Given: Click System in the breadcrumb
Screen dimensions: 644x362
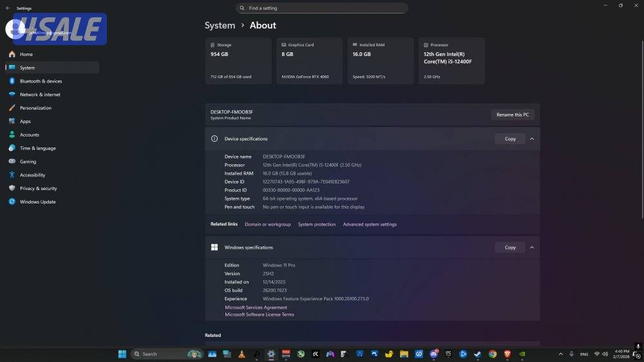Looking at the screenshot, I should (x=220, y=26).
